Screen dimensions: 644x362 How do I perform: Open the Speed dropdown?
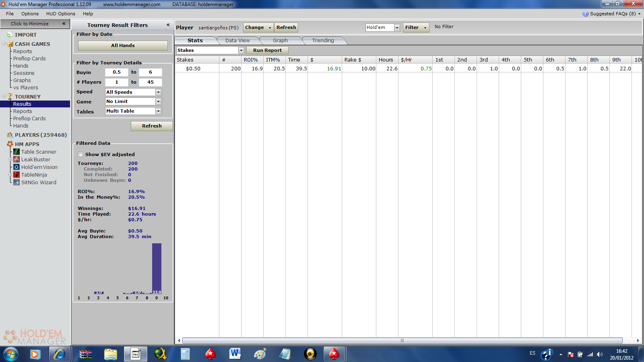pos(158,92)
